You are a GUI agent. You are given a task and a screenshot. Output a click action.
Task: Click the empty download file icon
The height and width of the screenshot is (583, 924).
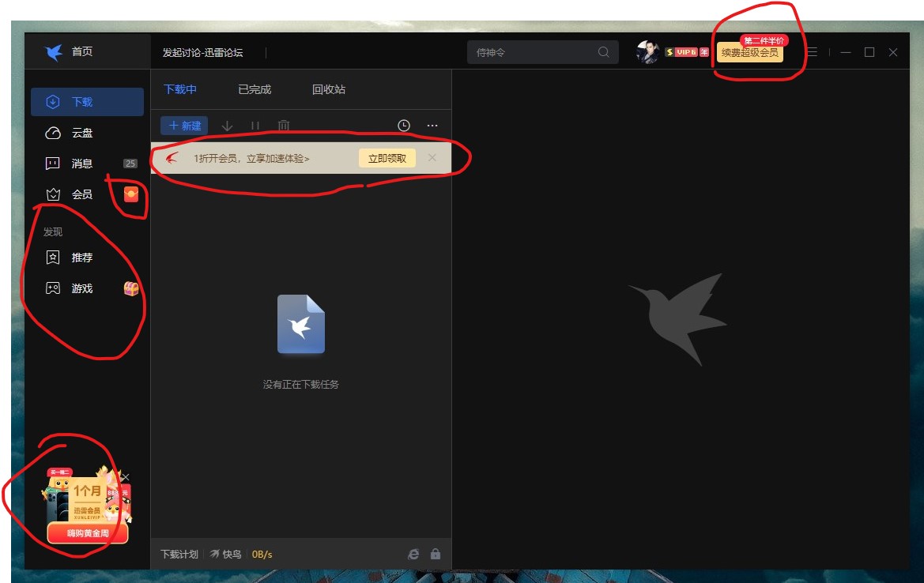click(x=301, y=324)
